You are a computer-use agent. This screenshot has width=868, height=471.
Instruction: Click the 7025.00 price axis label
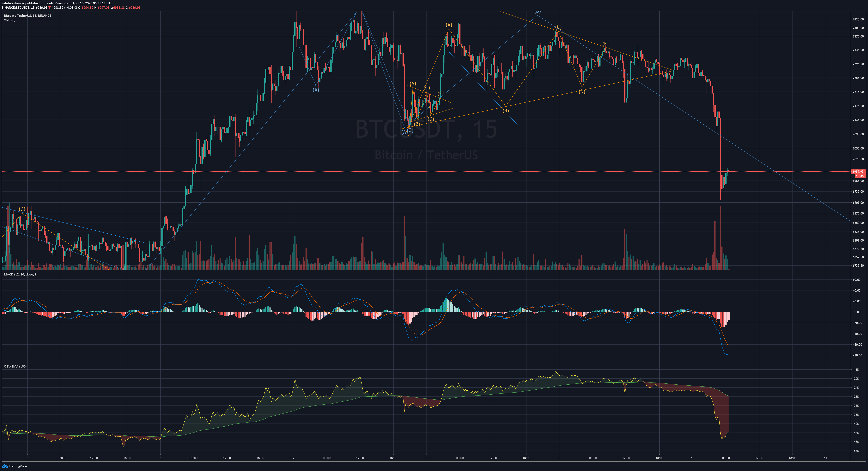click(858, 159)
